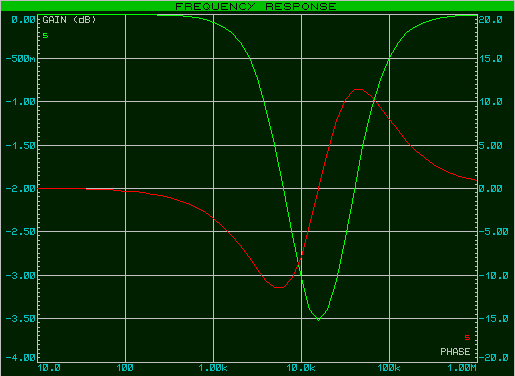Click the red phase curve trough

(279, 287)
